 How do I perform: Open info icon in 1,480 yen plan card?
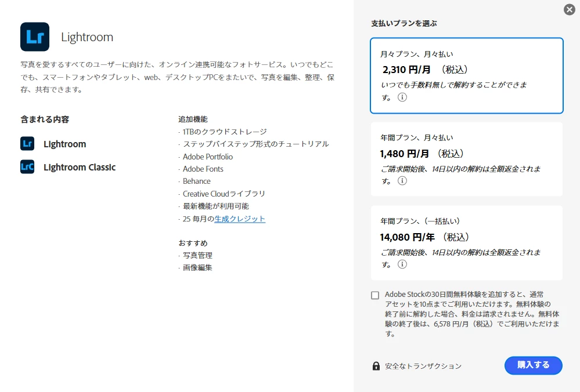(x=402, y=181)
